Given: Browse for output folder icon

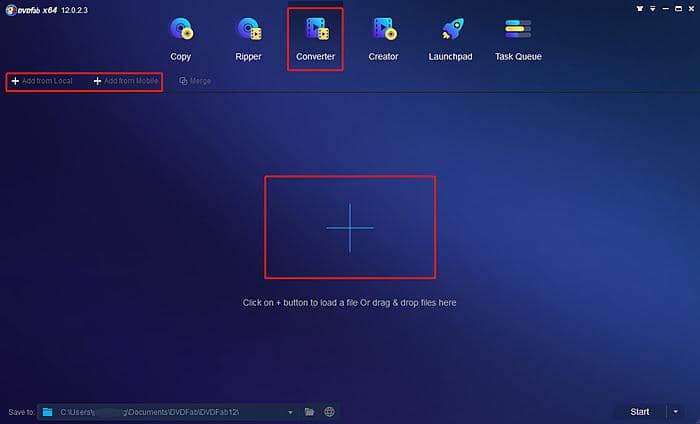Looking at the screenshot, I should 309,412.
